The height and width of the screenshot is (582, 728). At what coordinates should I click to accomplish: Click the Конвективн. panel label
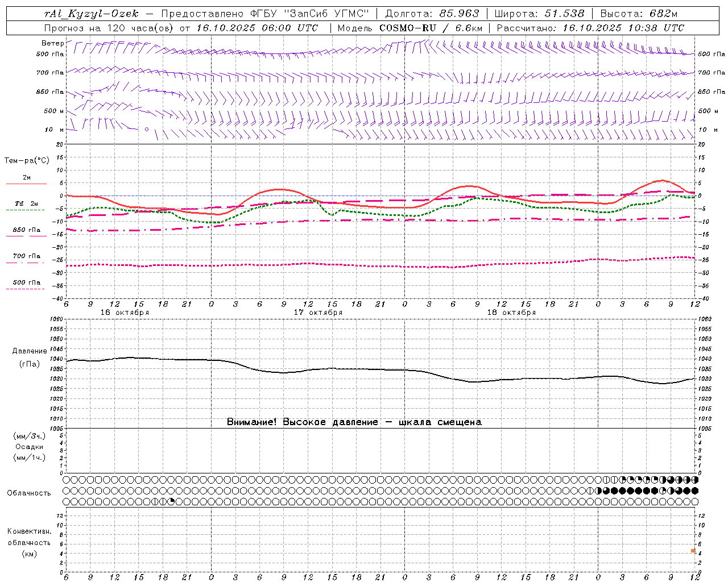[29, 531]
